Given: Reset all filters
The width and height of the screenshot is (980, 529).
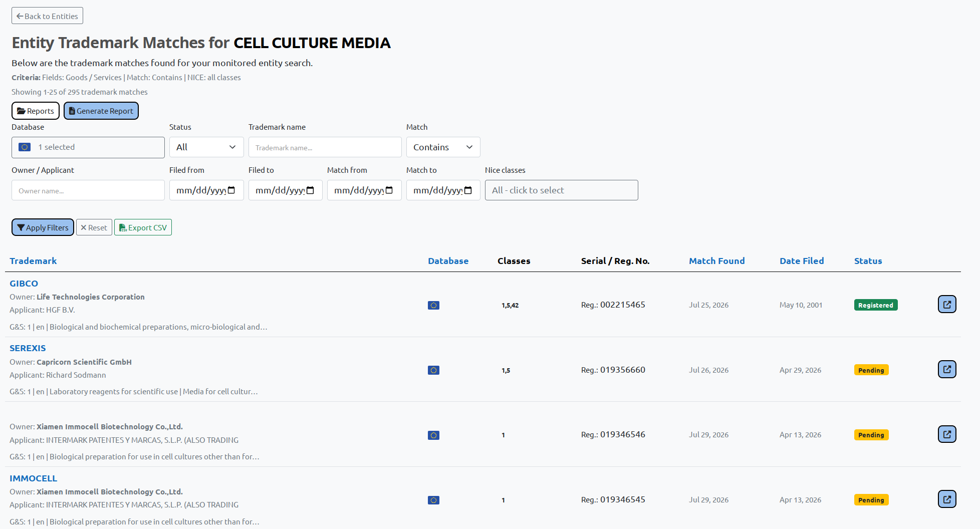Looking at the screenshot, I should pyautogui.click(x=94, y=227).
